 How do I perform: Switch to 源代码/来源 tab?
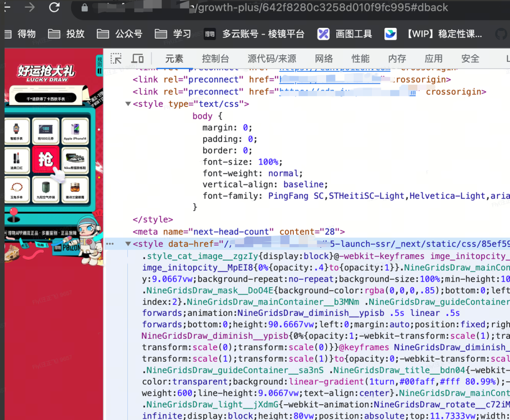pos(272,59)
